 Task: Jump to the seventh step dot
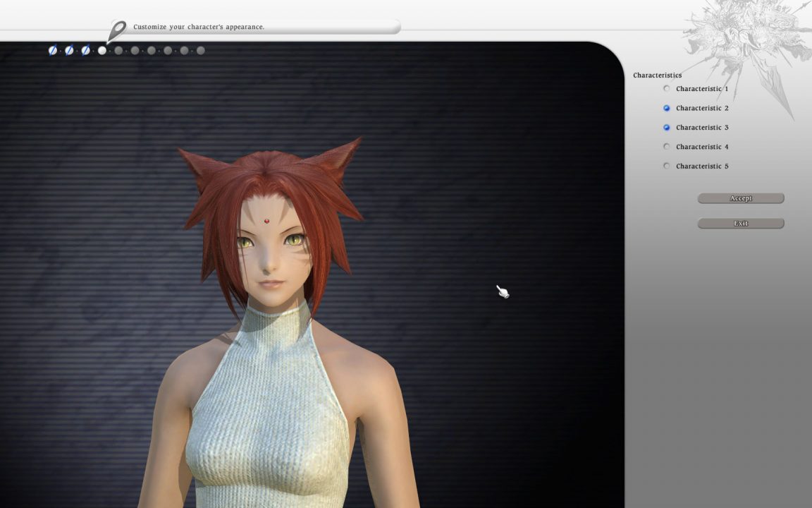pyautogui.click(x=152, y=50)
